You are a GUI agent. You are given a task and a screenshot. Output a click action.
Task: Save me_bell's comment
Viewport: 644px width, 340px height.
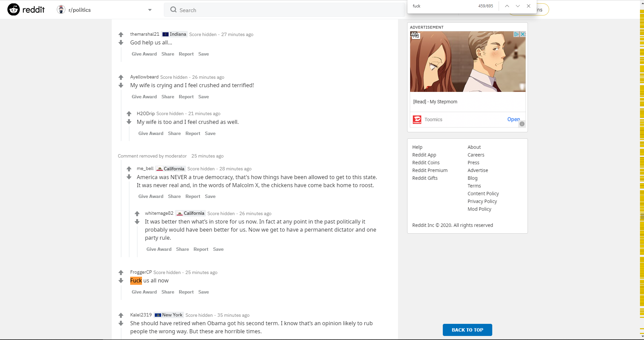click(210, 196)
